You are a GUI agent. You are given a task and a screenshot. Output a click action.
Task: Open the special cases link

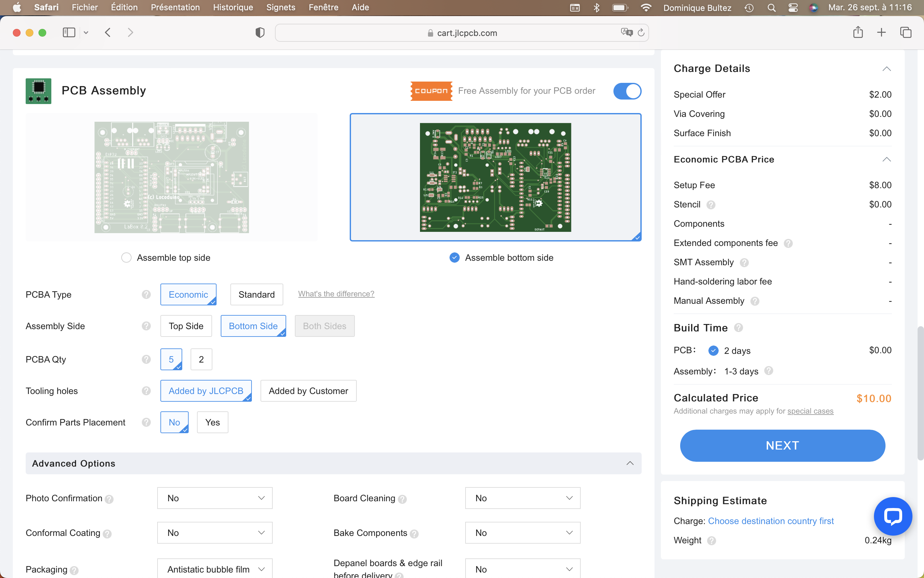[810, 411]
